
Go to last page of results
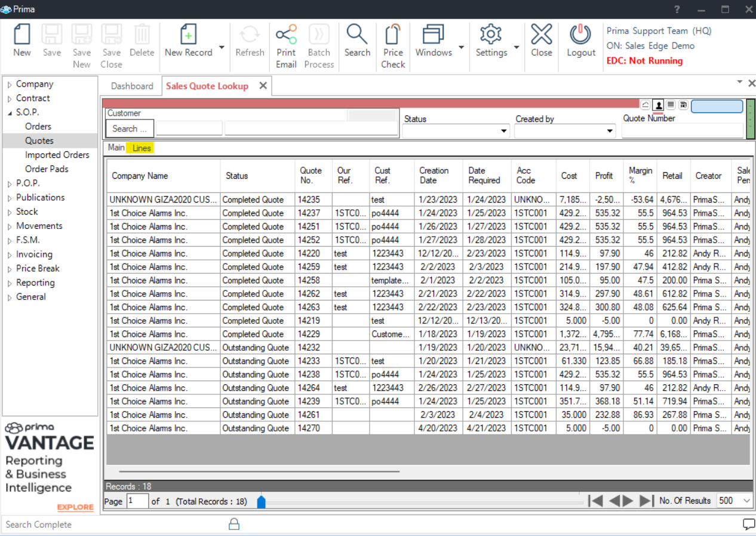[646, 501]
